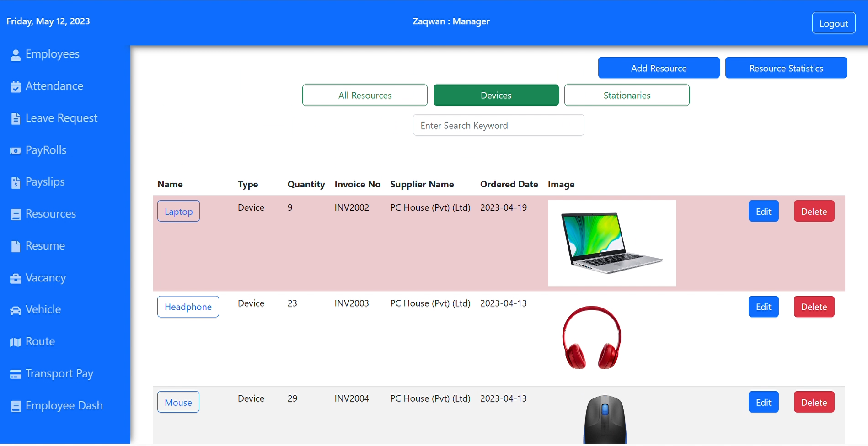Screen dimensions: 868x446
Task: Click the Vehicle car icon
Action: pyautogui.click(x=16, y=311)
